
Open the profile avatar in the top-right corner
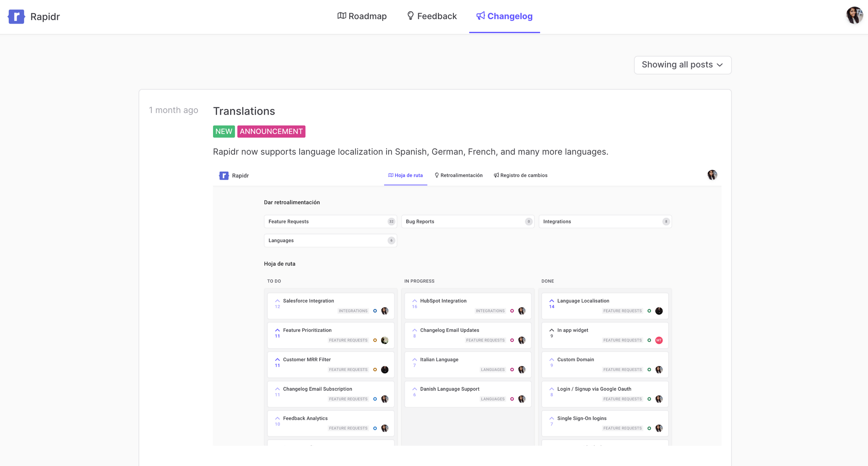(854, 15)
